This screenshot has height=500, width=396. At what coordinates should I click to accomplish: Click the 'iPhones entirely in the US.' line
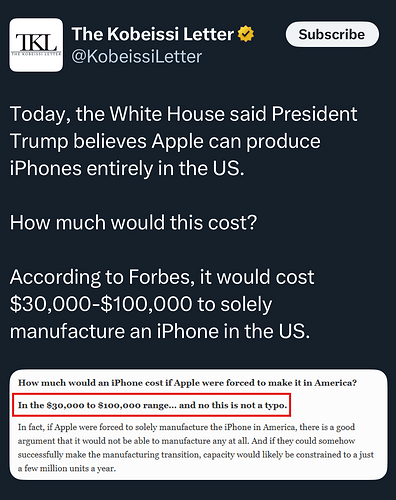[x=127, y=168]
